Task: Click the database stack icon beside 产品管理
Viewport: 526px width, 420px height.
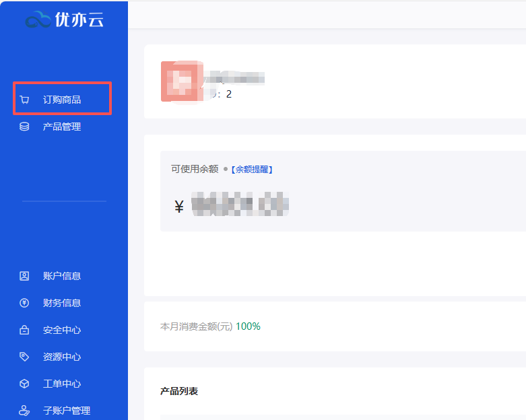Action: pyautogui.click(x=25, y=127)
